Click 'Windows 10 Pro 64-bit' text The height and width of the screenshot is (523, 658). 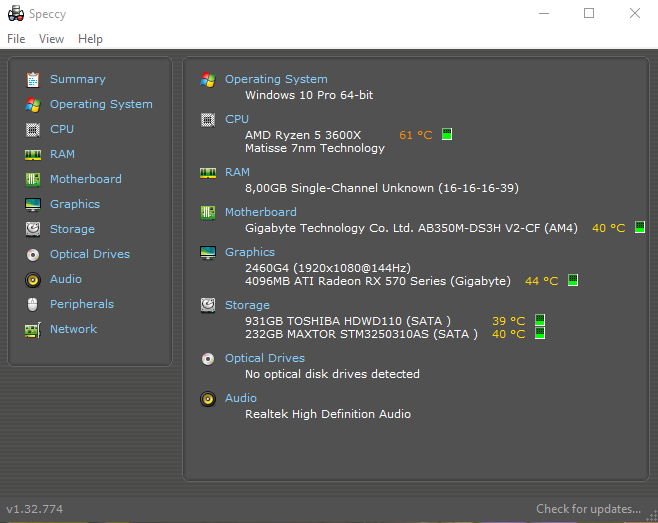tap(309, 95)
